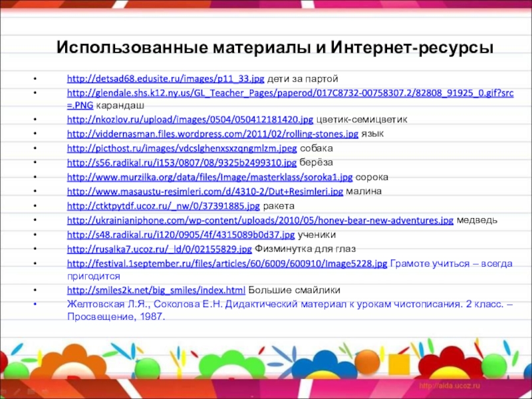Follow the nkozlov.ru upload image link
The height and width of the screenshot is (399, 532).
190,120
